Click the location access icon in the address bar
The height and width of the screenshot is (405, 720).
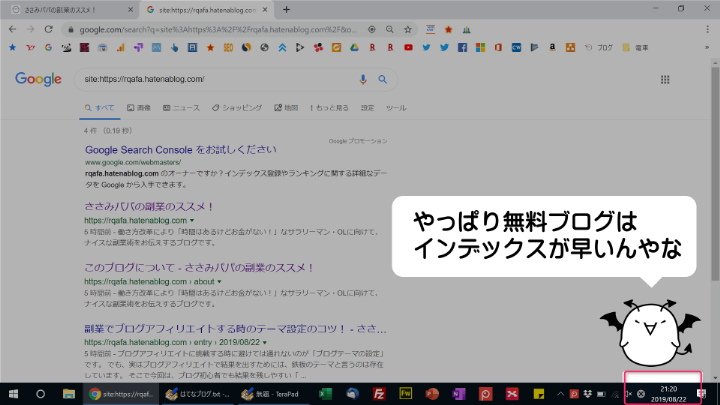pyautogui.click(x=371, y=29)
